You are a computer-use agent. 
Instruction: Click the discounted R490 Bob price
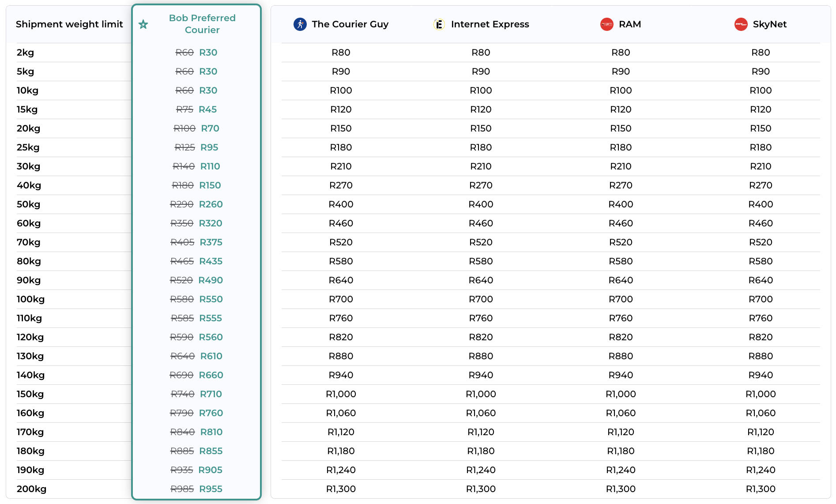tap(211, 280)
